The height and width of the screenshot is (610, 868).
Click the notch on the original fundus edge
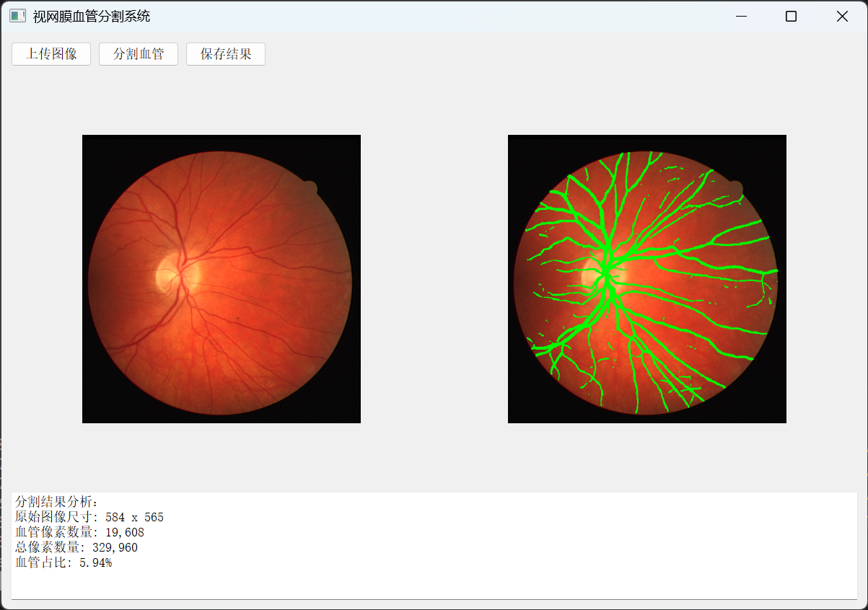click(x=310, y=188)
